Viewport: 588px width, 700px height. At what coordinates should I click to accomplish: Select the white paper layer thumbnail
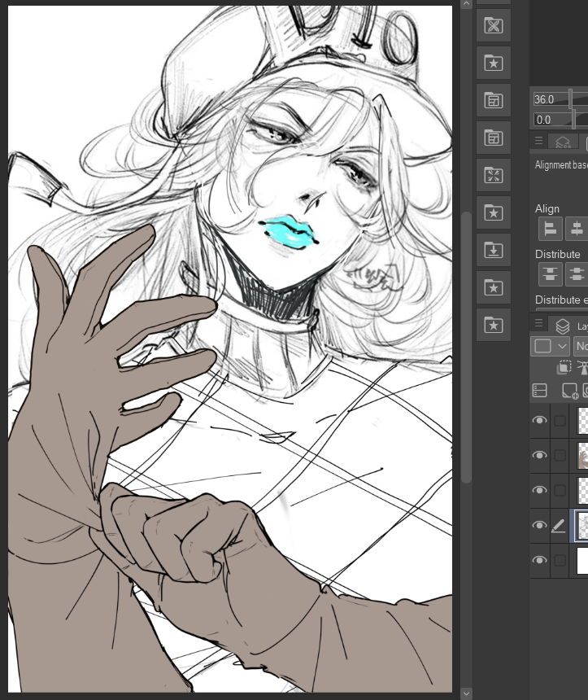click(x=582, y=560)
